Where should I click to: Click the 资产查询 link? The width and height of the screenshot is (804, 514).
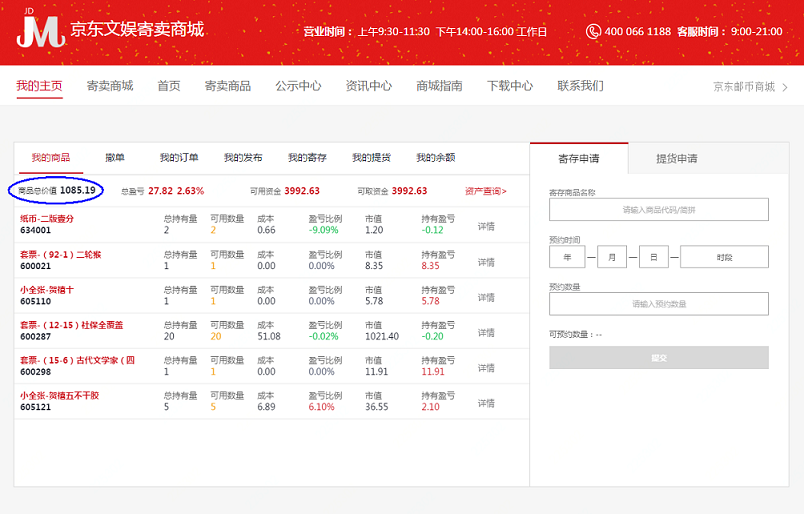click(485, 191)
